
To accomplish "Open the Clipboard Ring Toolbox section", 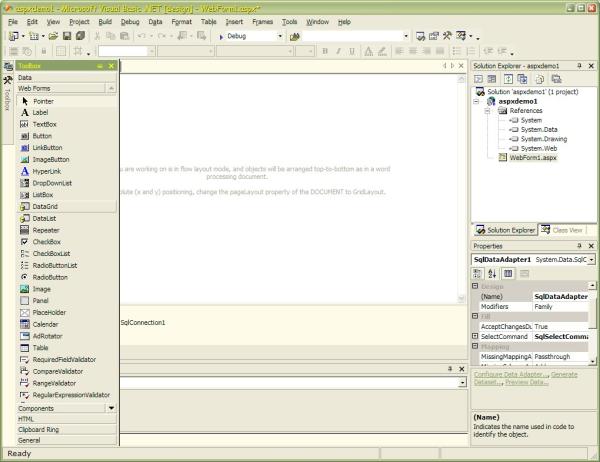I will (x=67, y=429).
